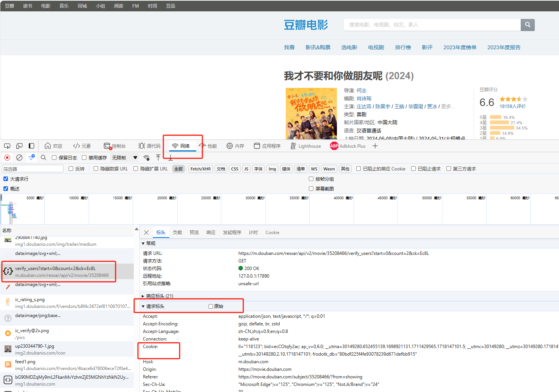559x392 pixels.
Task: Click the search magnifier in network toolbar
Action: point(44,158)
